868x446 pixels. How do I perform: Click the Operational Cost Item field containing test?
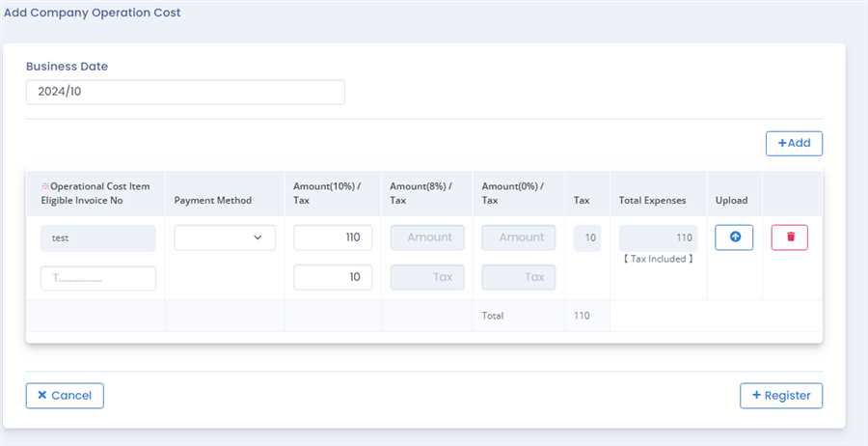pos(98,237)
